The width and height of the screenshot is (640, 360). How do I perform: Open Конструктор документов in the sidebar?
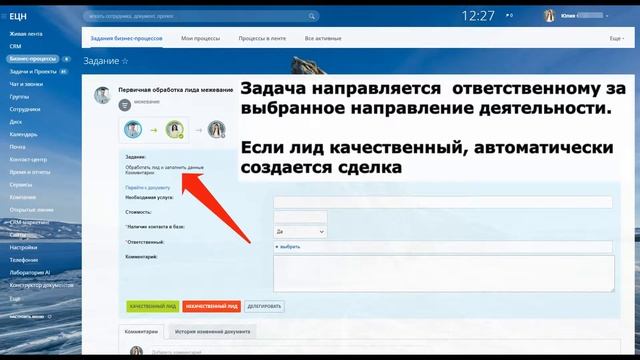pyautogui.click(x=41, y=285)
